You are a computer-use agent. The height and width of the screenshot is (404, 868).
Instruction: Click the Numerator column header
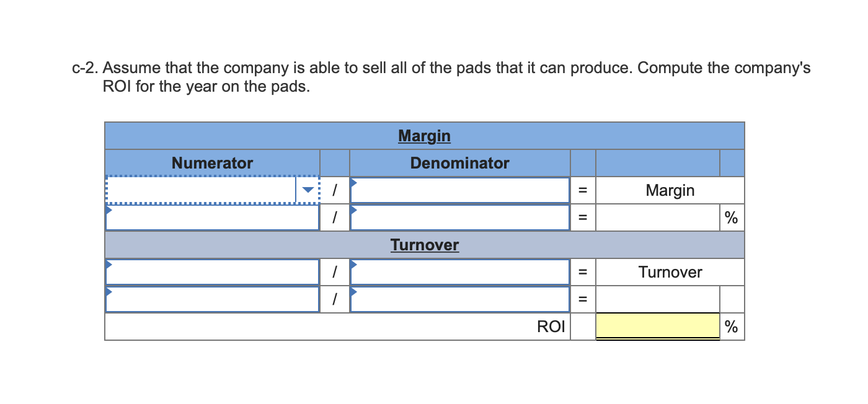coord(211,162)
